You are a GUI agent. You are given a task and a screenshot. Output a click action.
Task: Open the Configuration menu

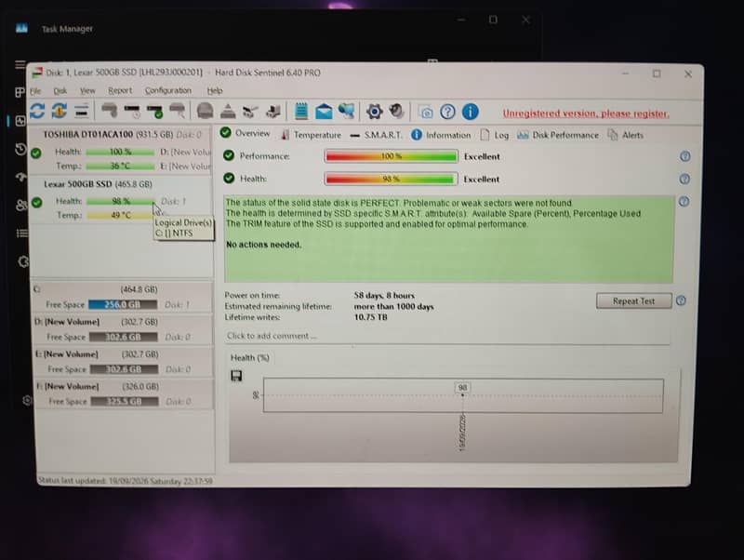coord(168,90)
